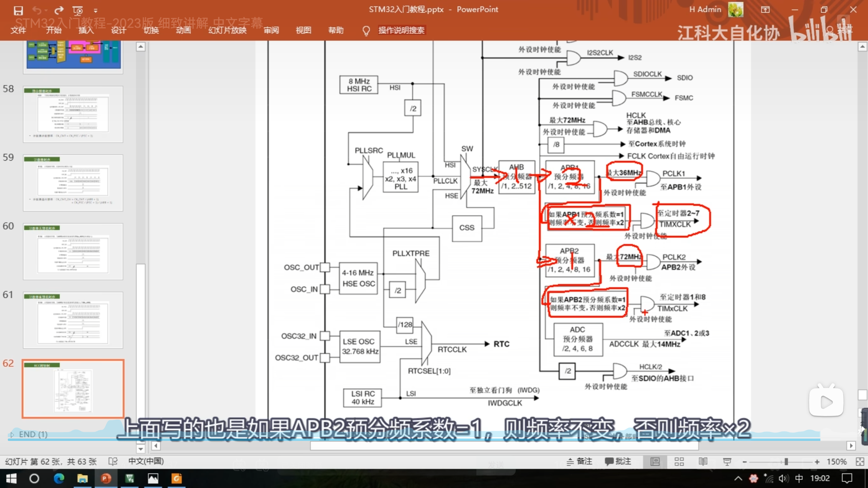The height and width of the screenshot is (488, 868).
Task: Click the 操作说明搜索 search box
Action: tap(401, 30)
